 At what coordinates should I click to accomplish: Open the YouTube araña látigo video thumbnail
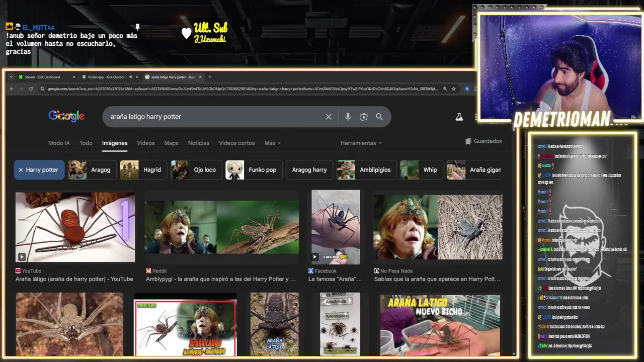(75, 227)
